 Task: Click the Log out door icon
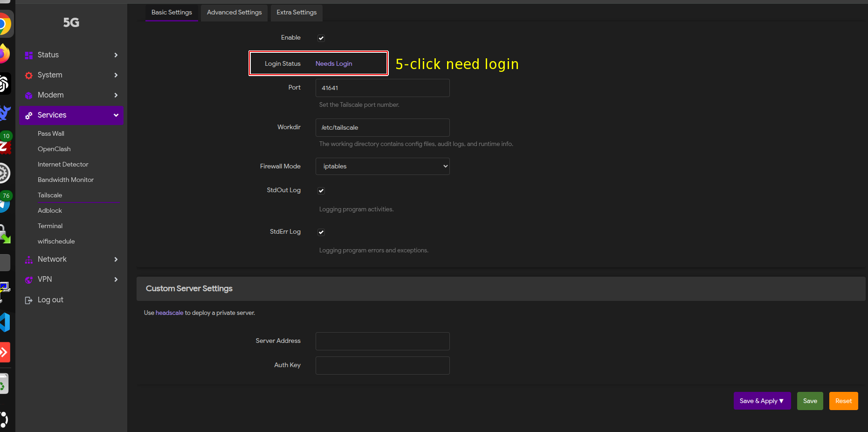coord(28,300)
